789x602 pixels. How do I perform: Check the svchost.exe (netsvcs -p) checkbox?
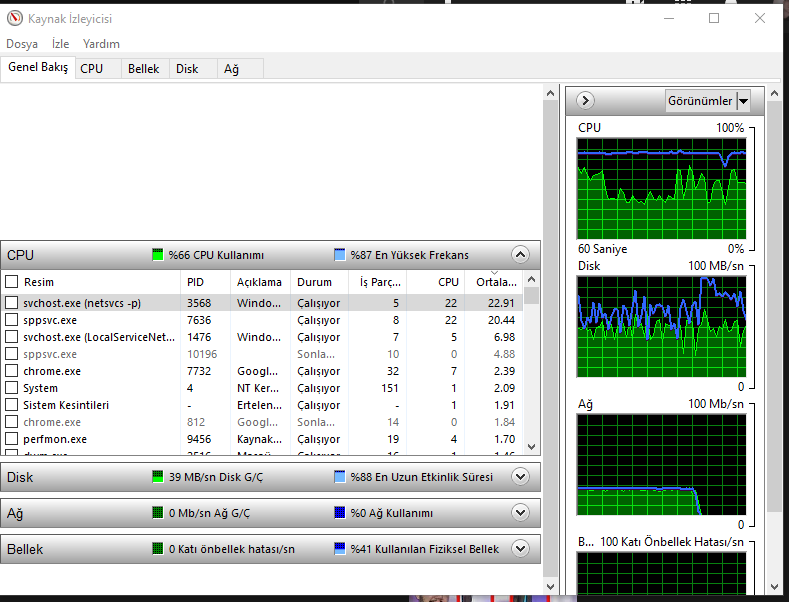(x=12, y=303)
